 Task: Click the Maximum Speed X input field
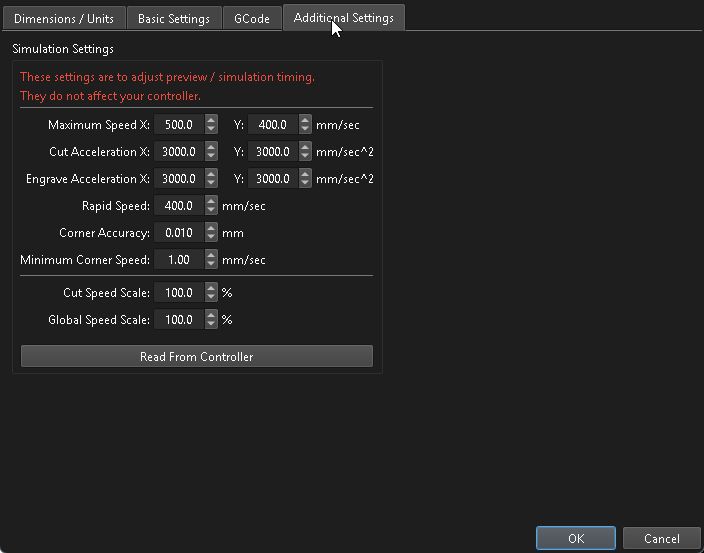(178, 125)
